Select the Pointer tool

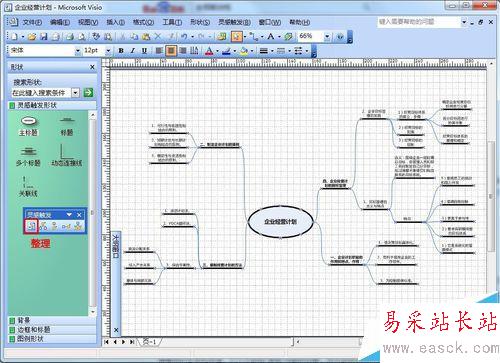click(x=236, y=36)
